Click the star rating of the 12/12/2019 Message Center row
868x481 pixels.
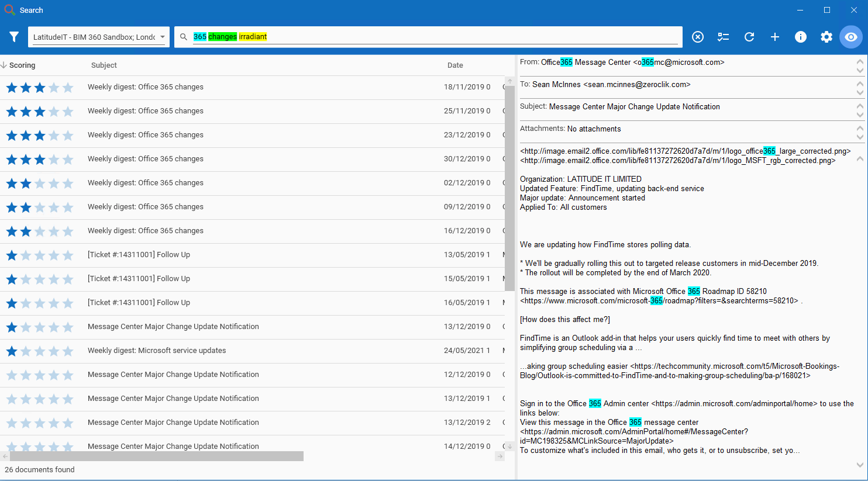coord(40,375)
